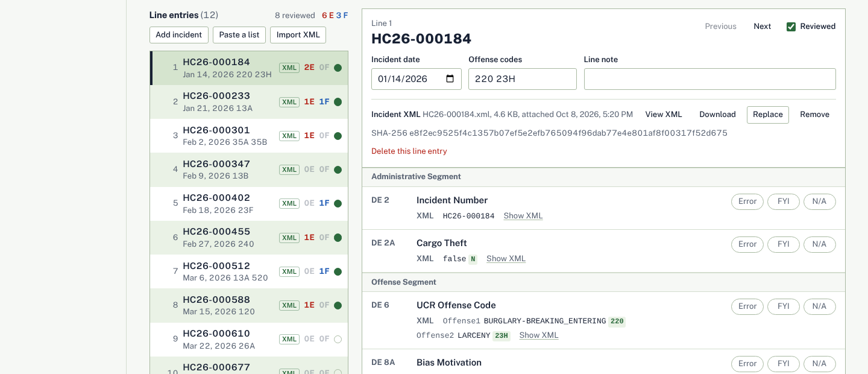Click reviewed status dot for HC26-000588

[x=338, y=305]
